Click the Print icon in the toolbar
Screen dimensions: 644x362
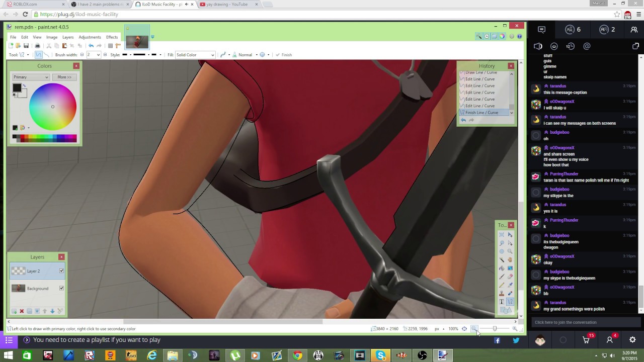[x=37, y=46]
